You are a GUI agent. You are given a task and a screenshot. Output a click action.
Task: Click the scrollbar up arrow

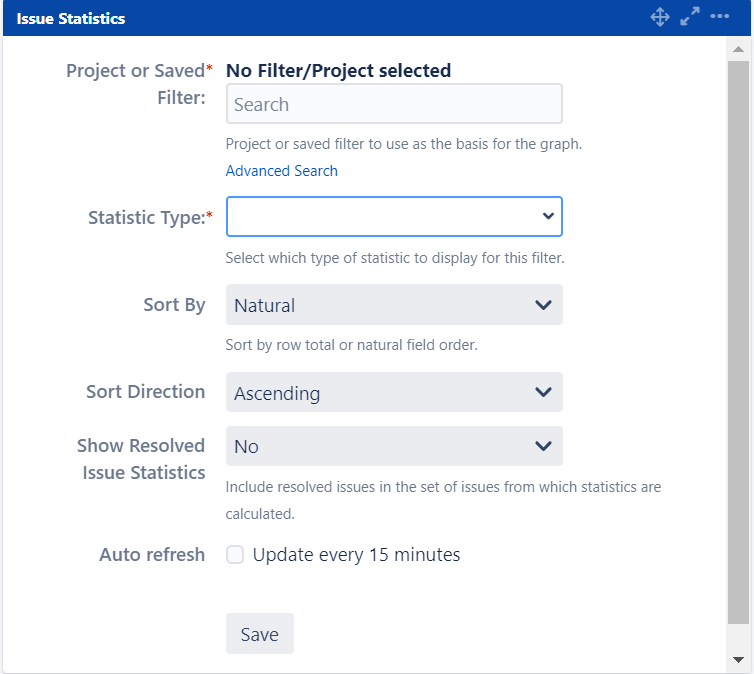click(739, 49)
